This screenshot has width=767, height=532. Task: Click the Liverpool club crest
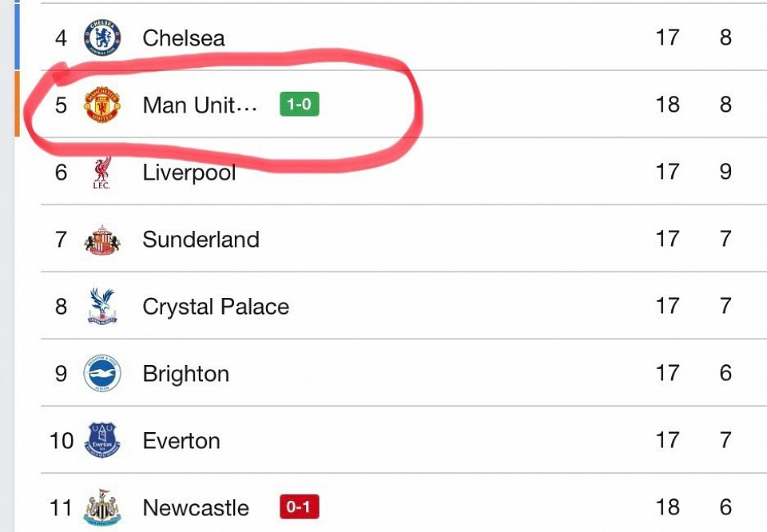tap(102, 173)
